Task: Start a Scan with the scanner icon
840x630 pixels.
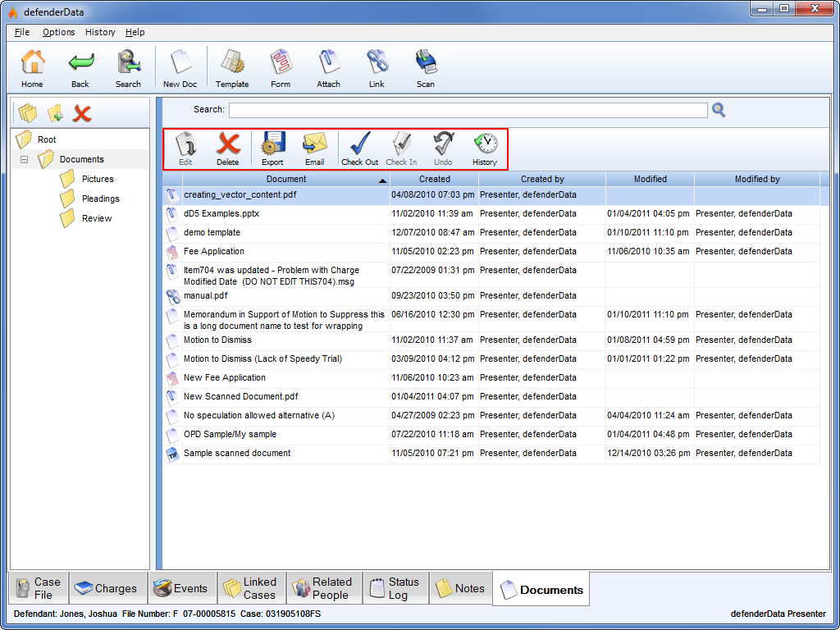Action: tap(426, 68)
